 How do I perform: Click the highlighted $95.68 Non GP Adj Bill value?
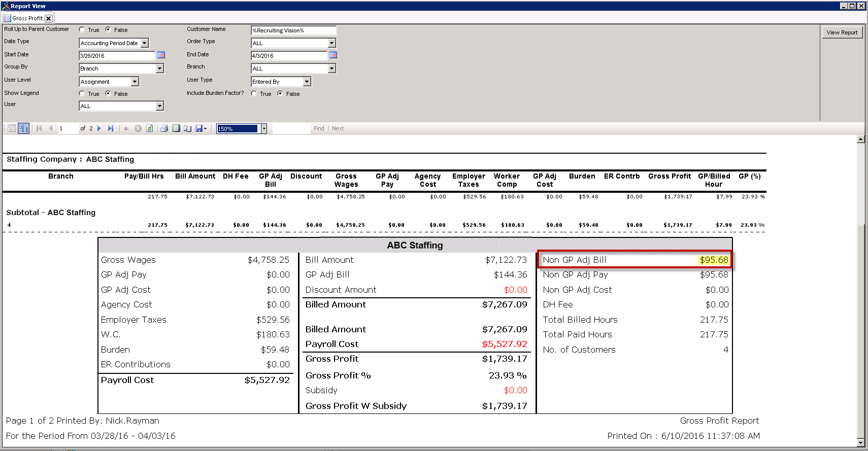pos(714,260)
